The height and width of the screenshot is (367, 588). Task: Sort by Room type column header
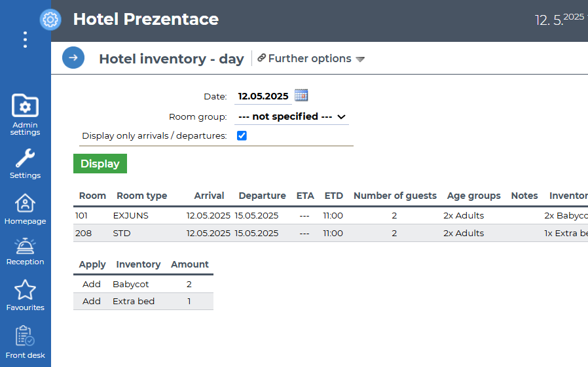click(x=141, y=196)
